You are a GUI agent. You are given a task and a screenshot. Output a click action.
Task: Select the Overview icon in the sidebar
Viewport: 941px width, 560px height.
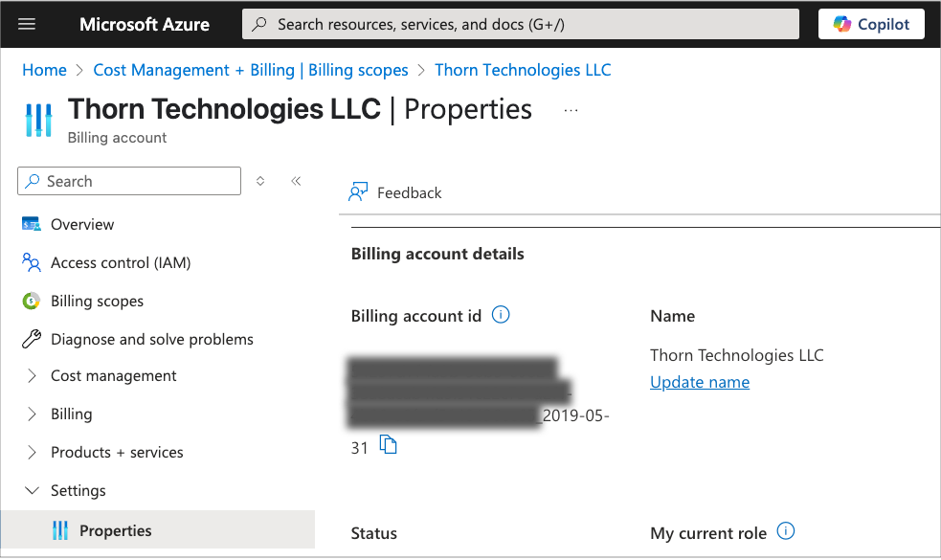(x=31, y=224)
